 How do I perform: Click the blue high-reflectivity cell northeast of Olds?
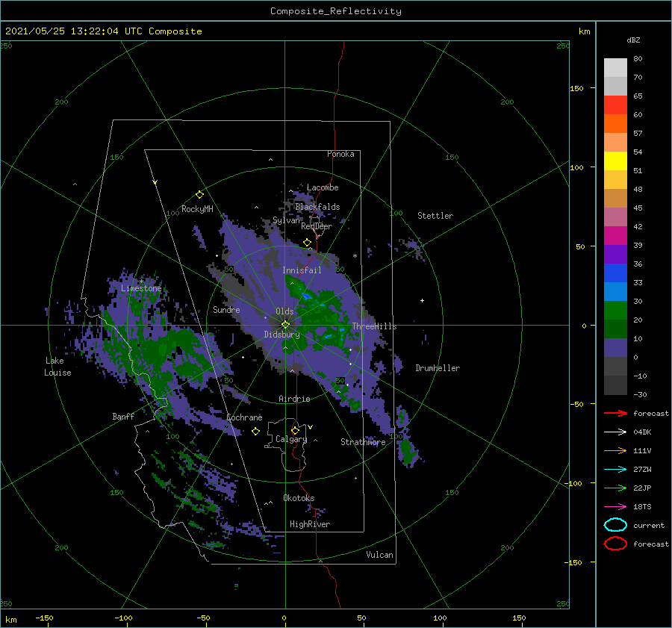tap(307, 296)
